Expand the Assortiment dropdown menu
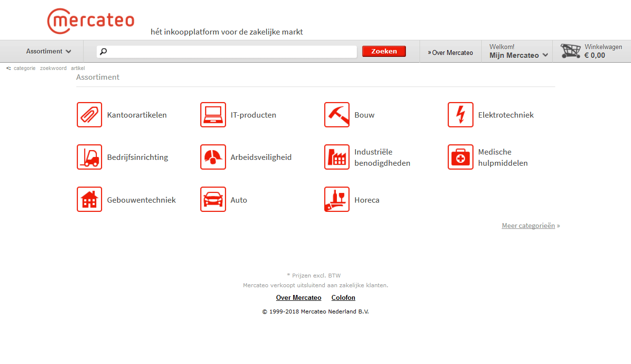 coord(49,51)
